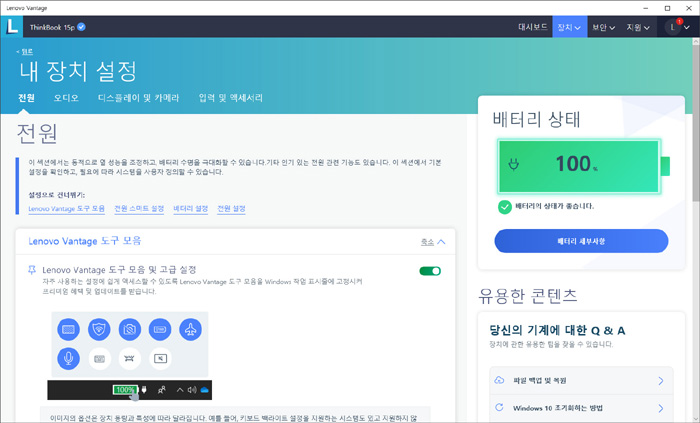Show hidden icons chevron in taskbar preview
Viewport: 700px width, 423px height.
(180, 390)
